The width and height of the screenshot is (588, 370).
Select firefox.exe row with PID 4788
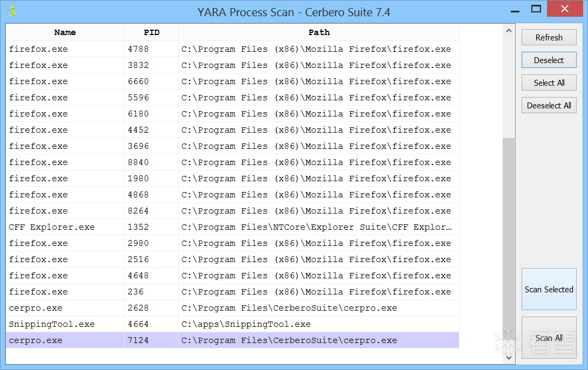pos(38,49)
